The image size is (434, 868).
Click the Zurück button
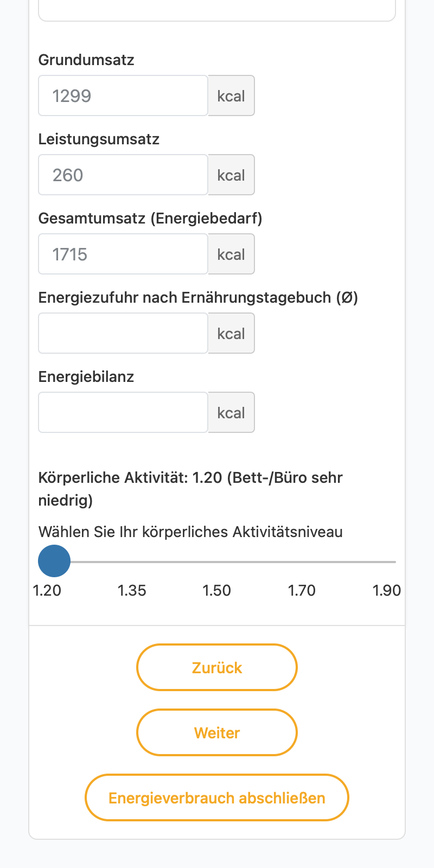(x=217, y=667)
